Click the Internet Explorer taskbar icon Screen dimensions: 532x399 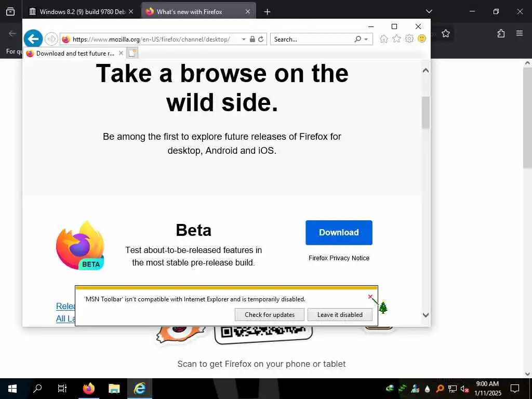[x=139, y=389]
